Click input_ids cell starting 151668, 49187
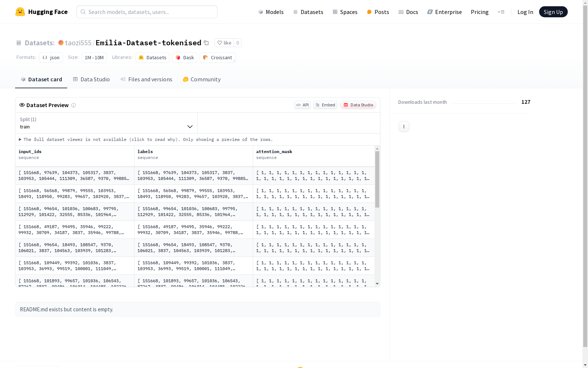Image resolution: width=588 pixels, height=368 pixels. tap(75, 230)
